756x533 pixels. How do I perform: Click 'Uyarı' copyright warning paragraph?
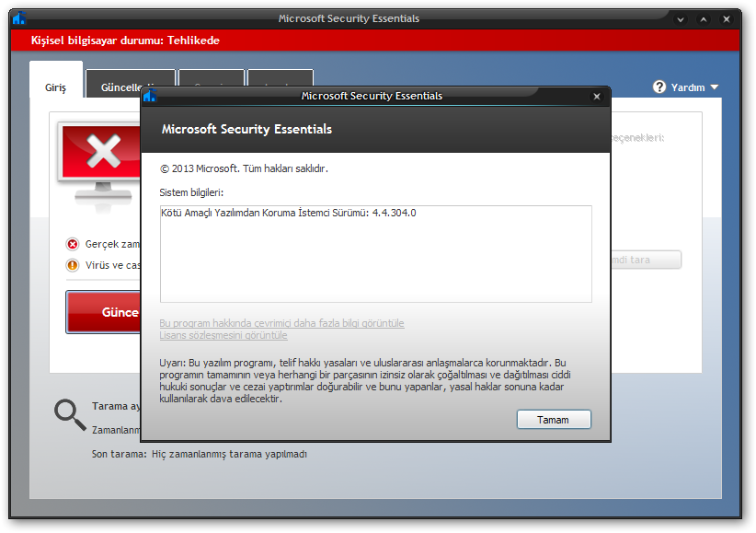point(365,380)
